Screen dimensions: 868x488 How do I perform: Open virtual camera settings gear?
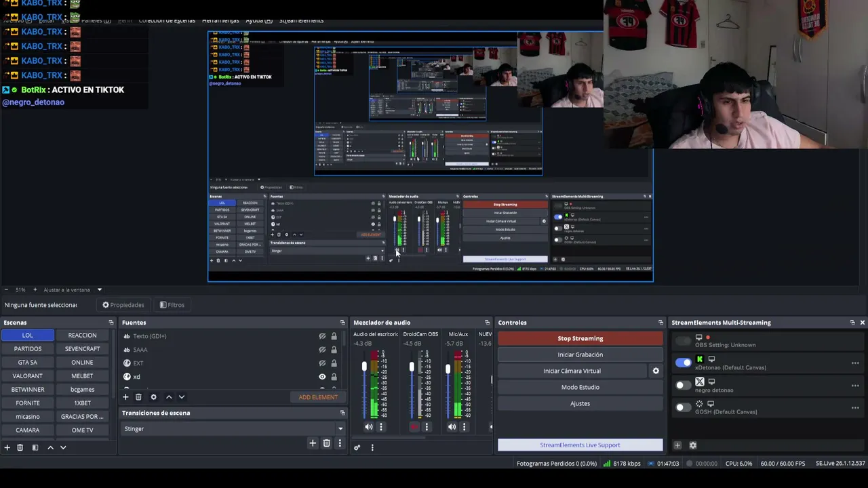point(656,371)
